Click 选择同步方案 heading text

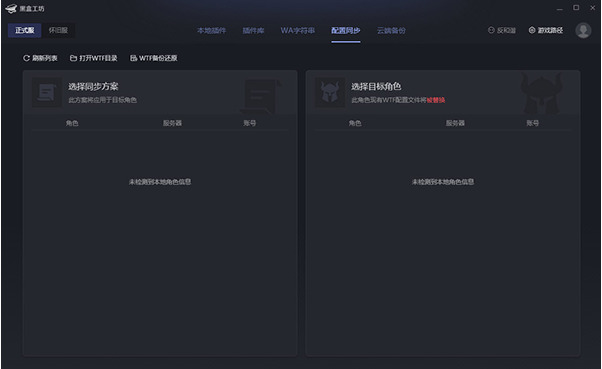pyautogui.click(x=93, y=87)
